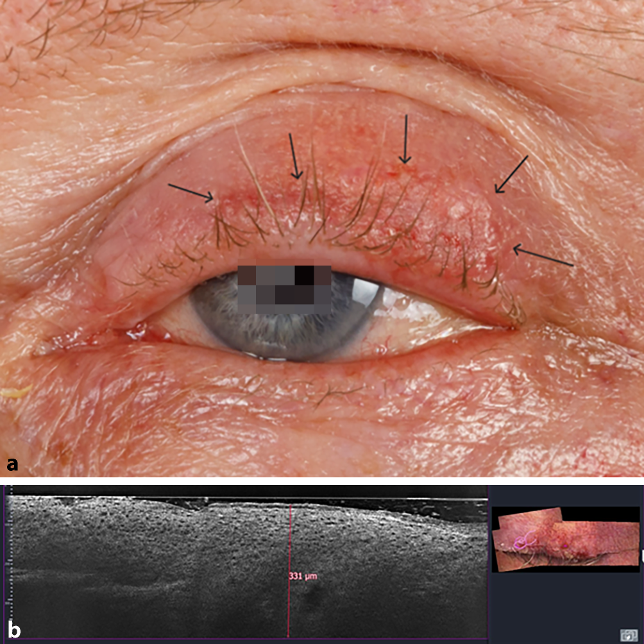Open the stitched skin surface thumbnail image
Image resolution: width=644 pixels, height=644 pixels.
point(566,539)
